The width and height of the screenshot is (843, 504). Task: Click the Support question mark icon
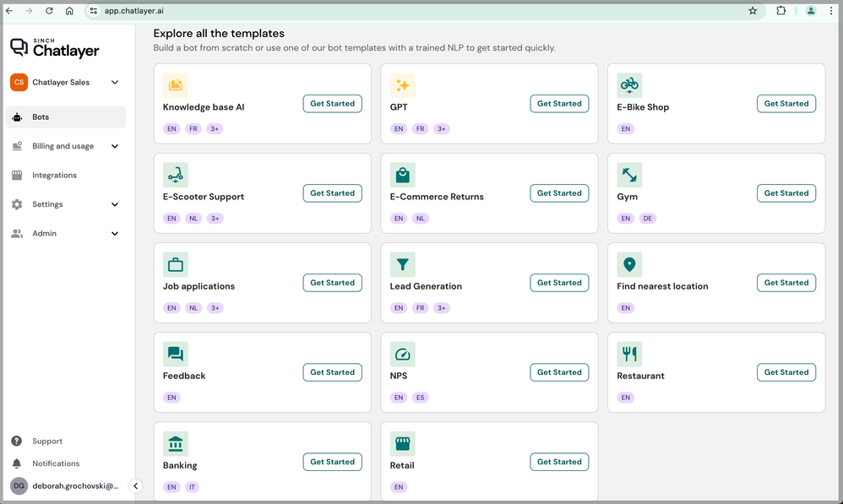pos(17,442)
